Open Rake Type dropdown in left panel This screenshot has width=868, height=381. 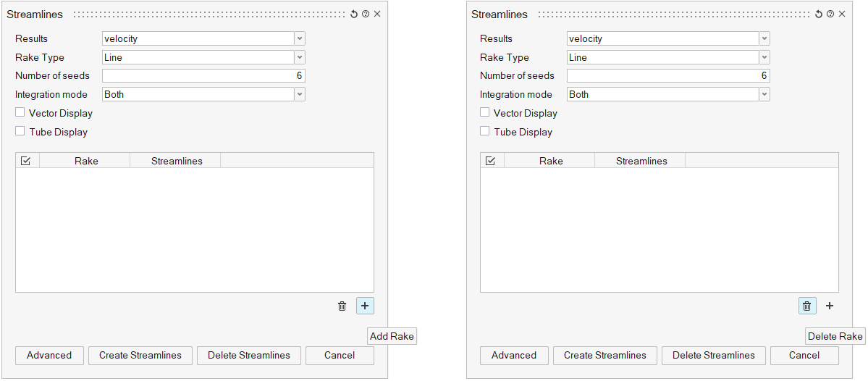click(300, 57)
